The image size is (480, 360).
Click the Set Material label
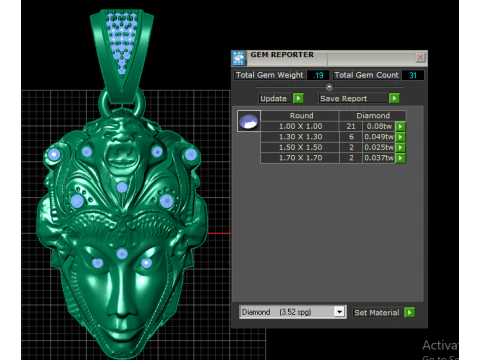(x=377, y=313)
